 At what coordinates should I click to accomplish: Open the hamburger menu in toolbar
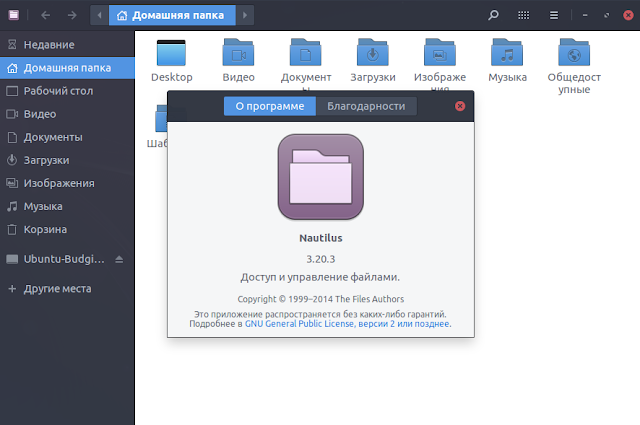coord(553,16)
